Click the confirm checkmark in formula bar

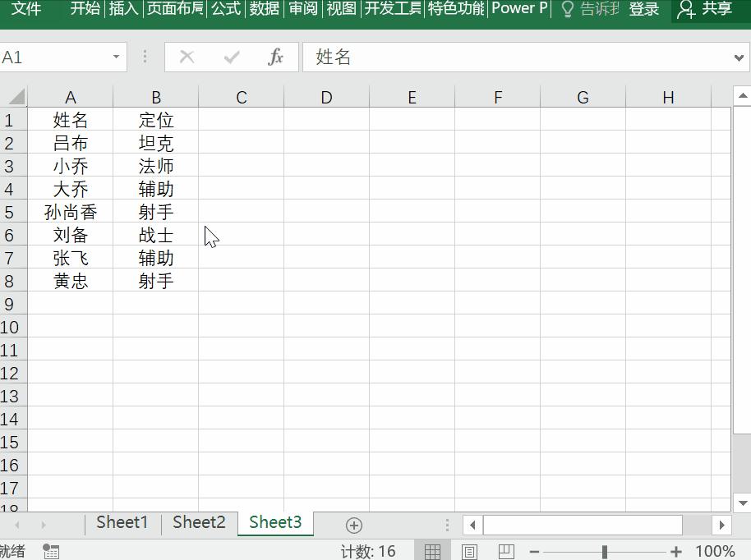(232, 57)
